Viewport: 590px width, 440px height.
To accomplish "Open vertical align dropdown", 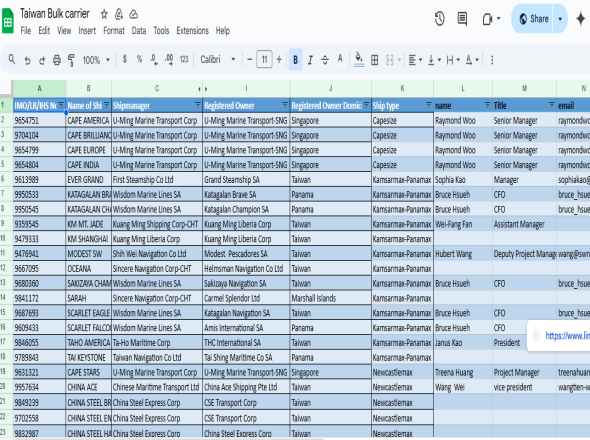I will click(434, 60).
